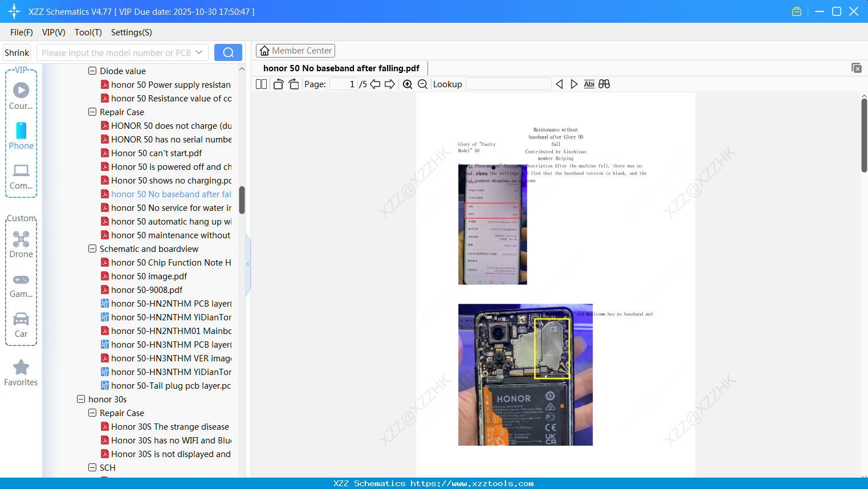Image resolution: width=868 pixels, height=489 pixels.
Task: Open 'honor 50-9008.pdf'
Action: [x=141, y=290]
